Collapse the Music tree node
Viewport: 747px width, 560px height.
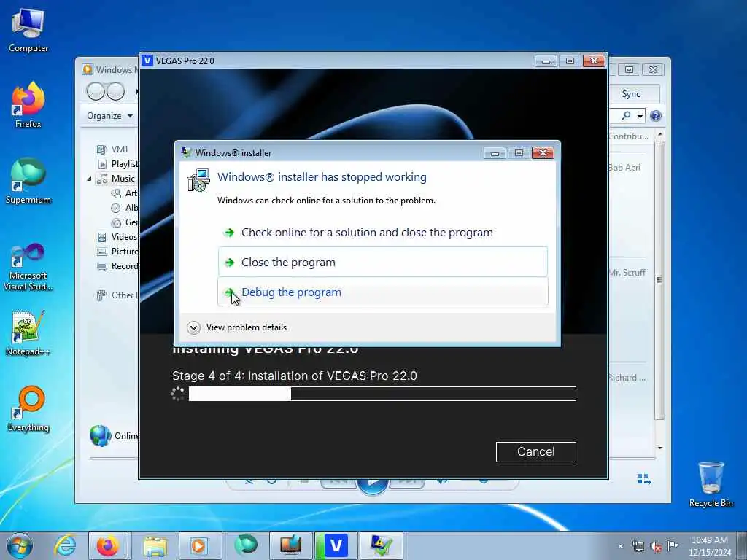(x=89, y=179)
